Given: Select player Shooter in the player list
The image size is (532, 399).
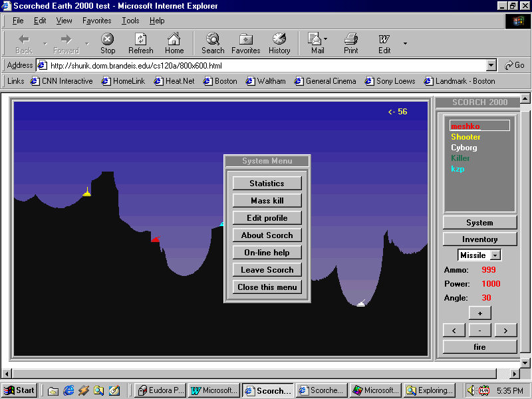Looking at the screenshot, I should click(x=465, y=137).
